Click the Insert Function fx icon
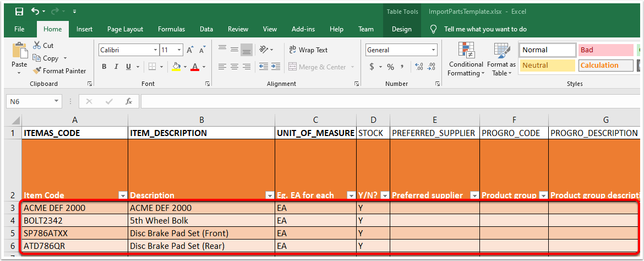The height and width of the screenshot is (261, 644). pyautogui.click(x=129, y=101)
